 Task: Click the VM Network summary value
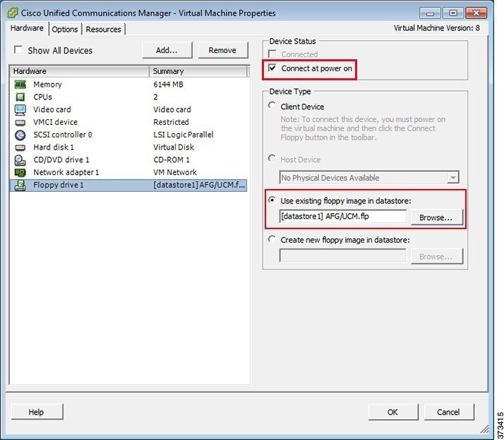pyautogui.click(x=175, y=173)
